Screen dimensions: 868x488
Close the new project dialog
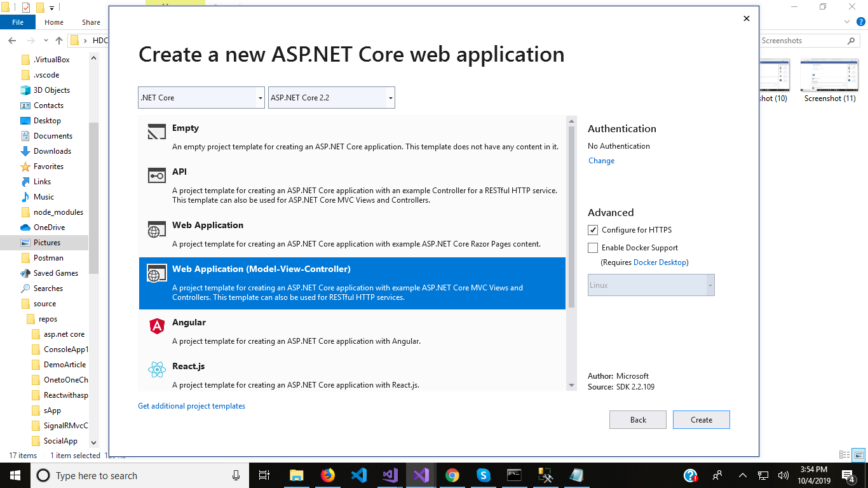pyautogui.click(x=747, y=18)
